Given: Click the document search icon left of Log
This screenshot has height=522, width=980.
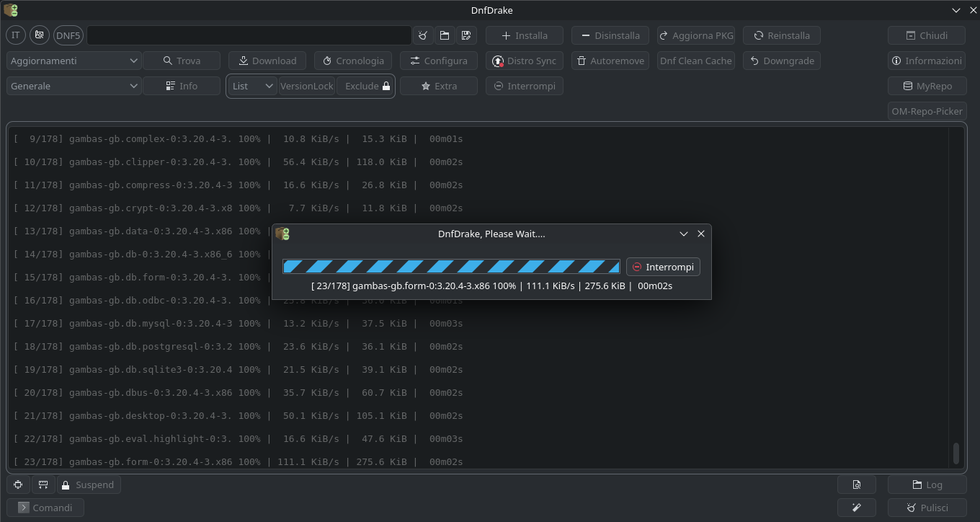Looking at the screenshot, I should coord(856,485).
